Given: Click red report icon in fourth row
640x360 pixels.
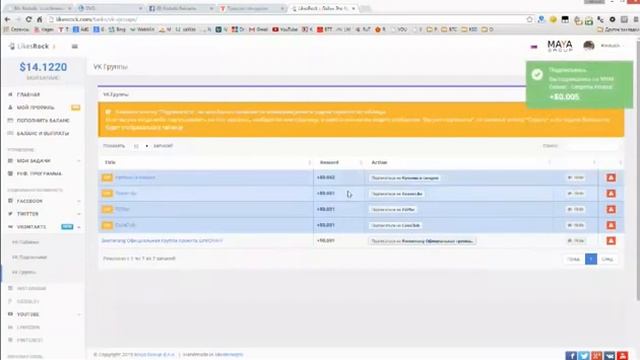Looking at the screenshot, I should coord(611,225).
